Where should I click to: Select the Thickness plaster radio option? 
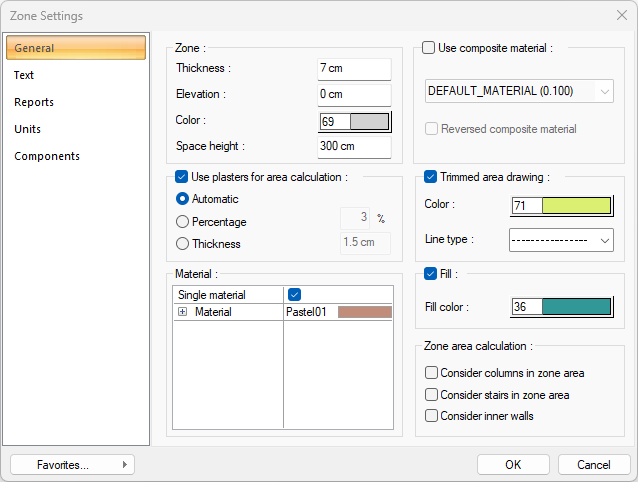coord(182,243)
